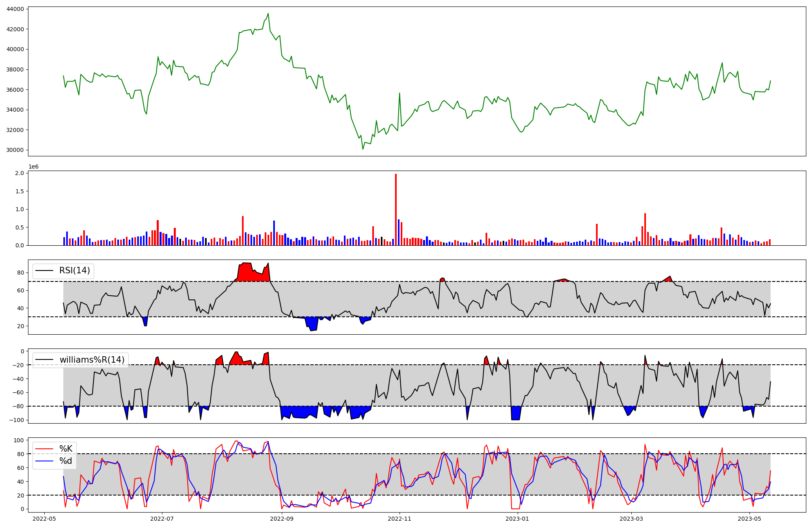
Task: Click the 2022-11 date axis label
Action: 400,519
